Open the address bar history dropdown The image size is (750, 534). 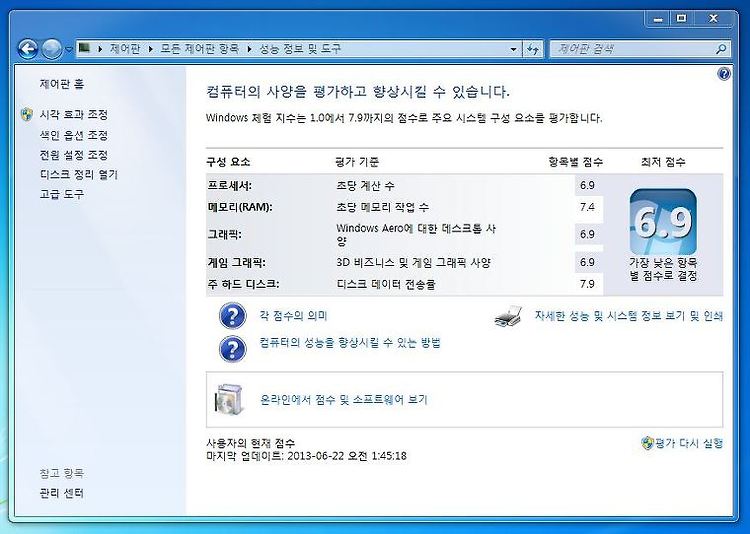tap(514, 49)
